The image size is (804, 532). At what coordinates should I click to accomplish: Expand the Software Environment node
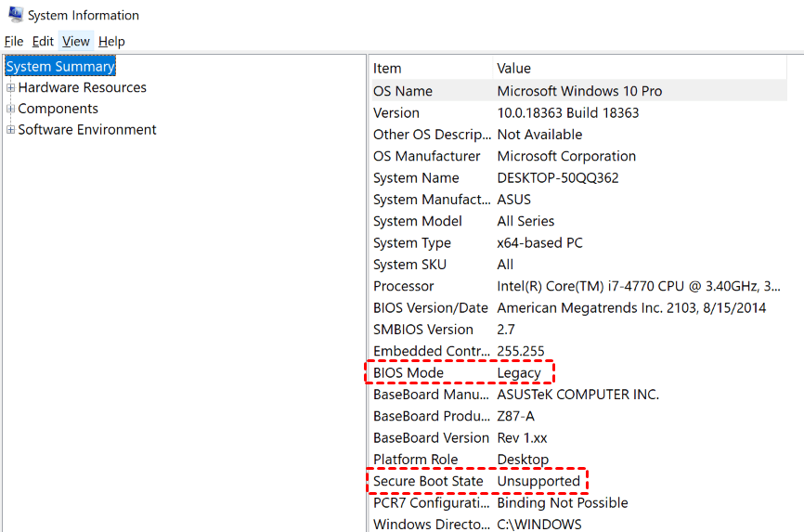[x=10, y=130]
